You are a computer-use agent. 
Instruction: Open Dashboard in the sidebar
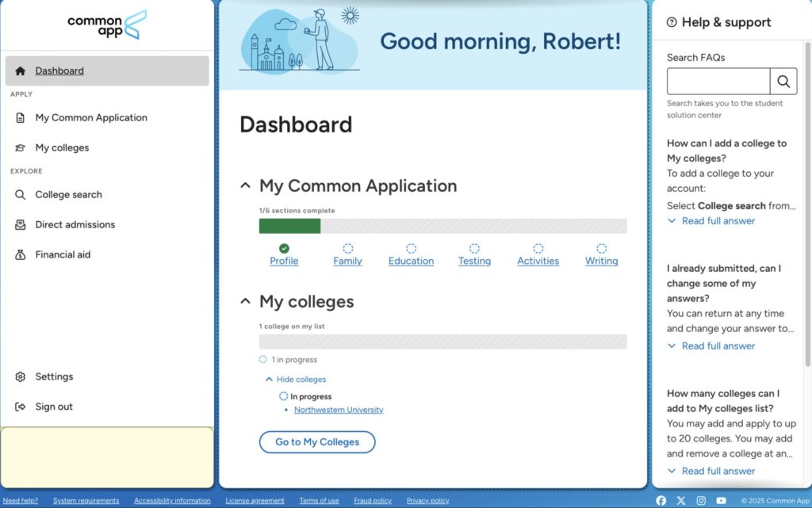click(107, 71)
